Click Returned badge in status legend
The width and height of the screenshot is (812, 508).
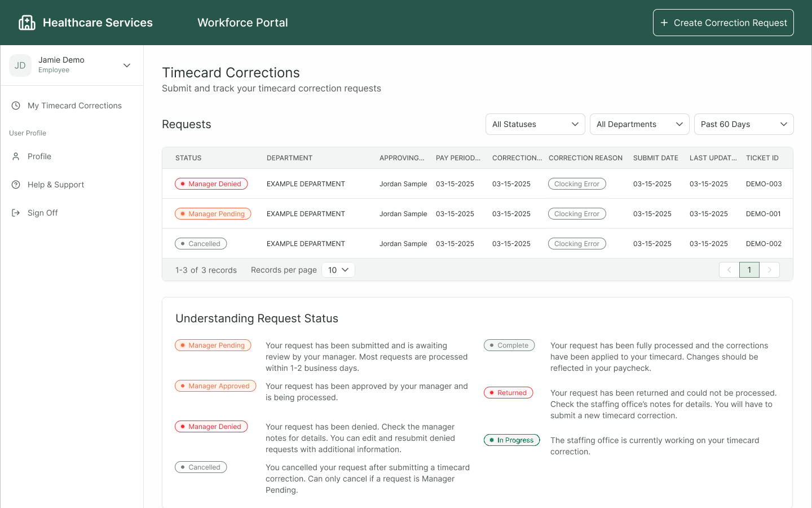click(508, 393)
